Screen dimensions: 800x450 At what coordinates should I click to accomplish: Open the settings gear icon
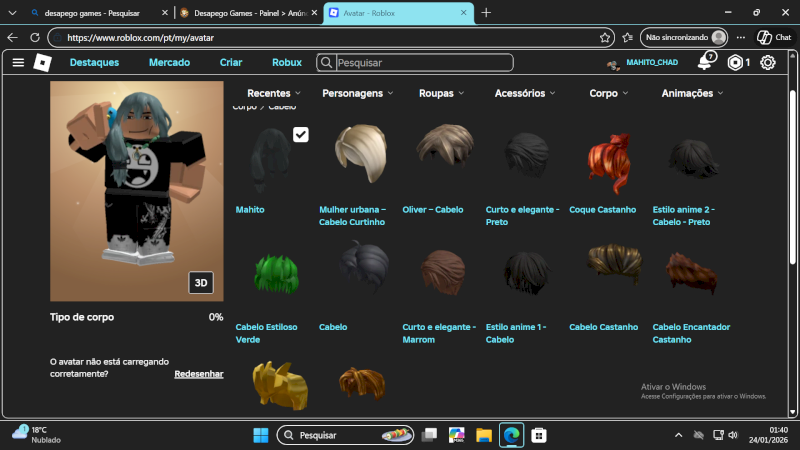coord(768,62)
